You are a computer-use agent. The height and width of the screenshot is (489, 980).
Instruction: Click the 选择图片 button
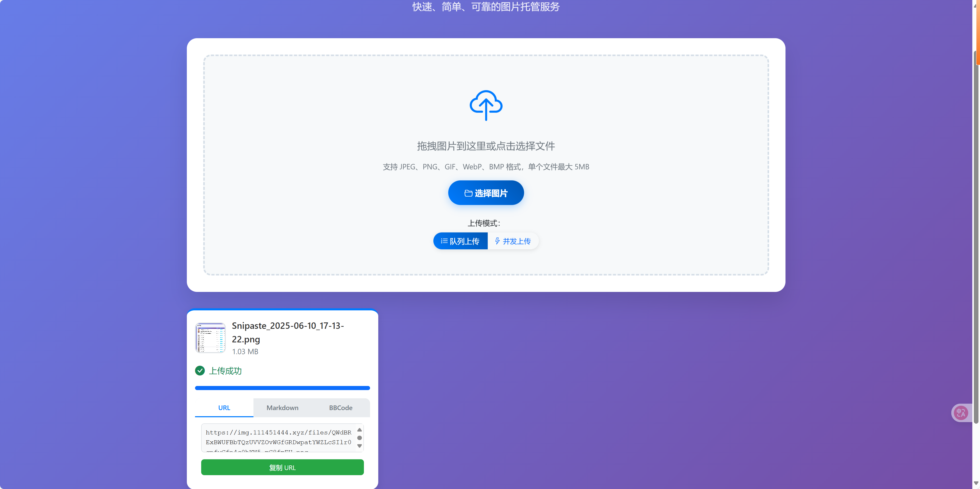pos(486,193)
